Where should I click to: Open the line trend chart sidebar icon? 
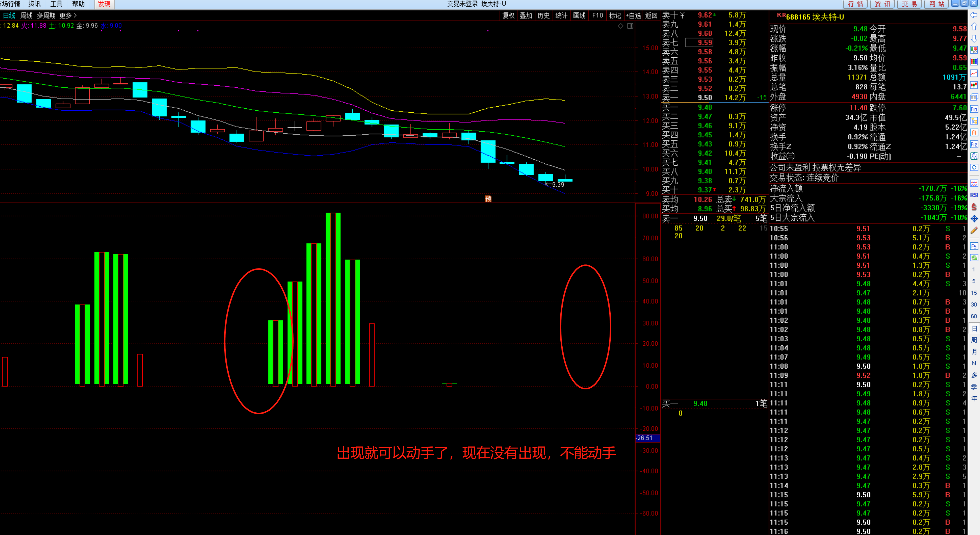pos(974,73)
